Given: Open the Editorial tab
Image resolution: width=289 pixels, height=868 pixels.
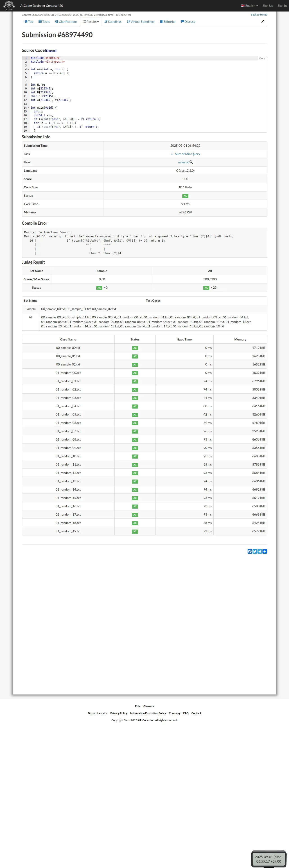Looking at the screenshot, I should 167,22.
